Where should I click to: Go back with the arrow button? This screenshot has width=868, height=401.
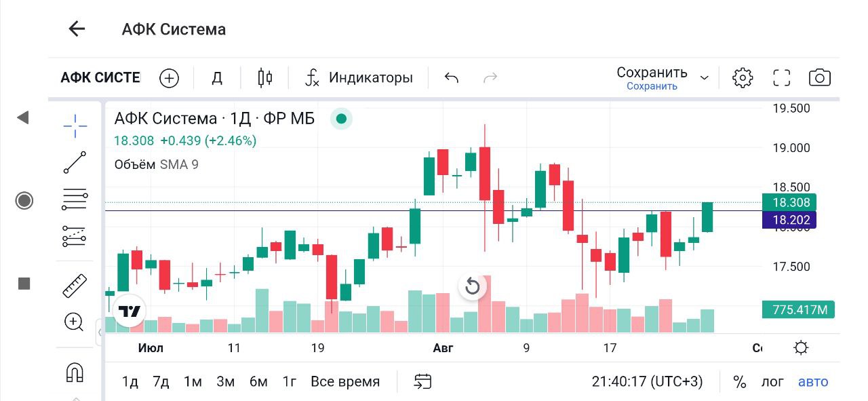(77, 28)
